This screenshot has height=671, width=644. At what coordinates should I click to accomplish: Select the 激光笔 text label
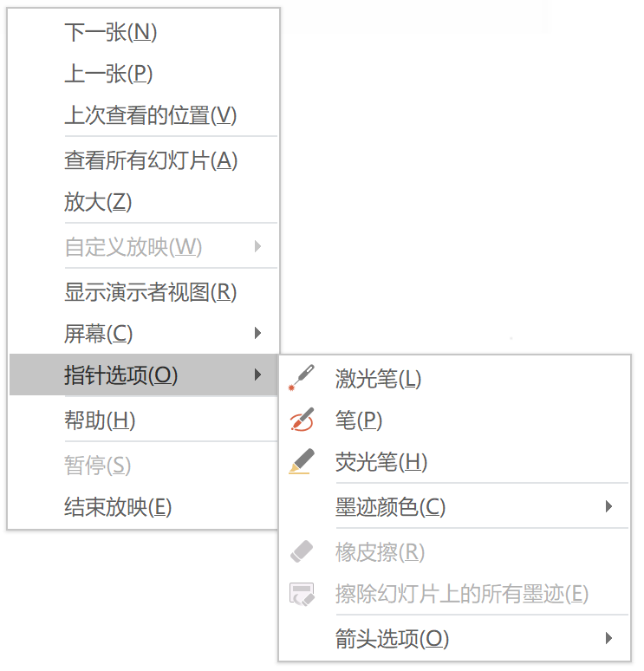(378, 379)
